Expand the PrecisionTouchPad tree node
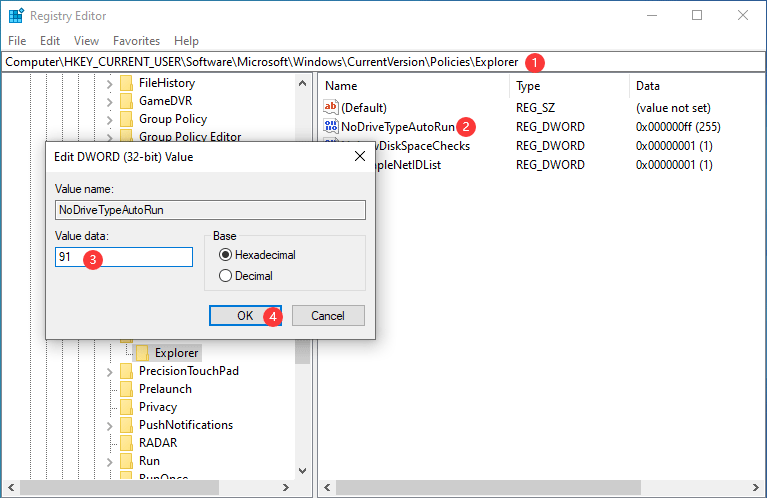Screen dimensions: 767x498 click(x=110, y=372)
